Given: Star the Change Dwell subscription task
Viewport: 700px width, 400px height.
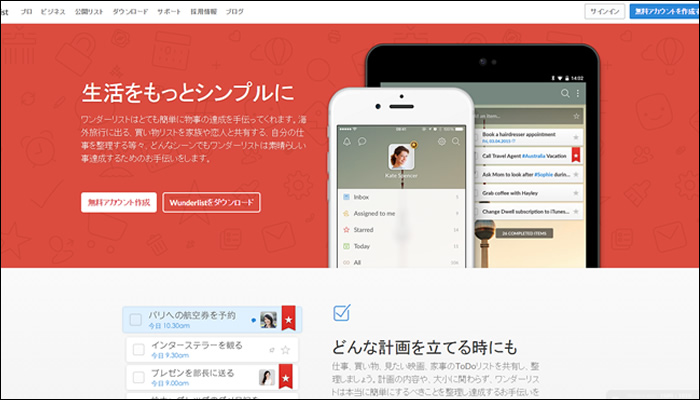Looking at the screenshot, I should pos(576,212).
